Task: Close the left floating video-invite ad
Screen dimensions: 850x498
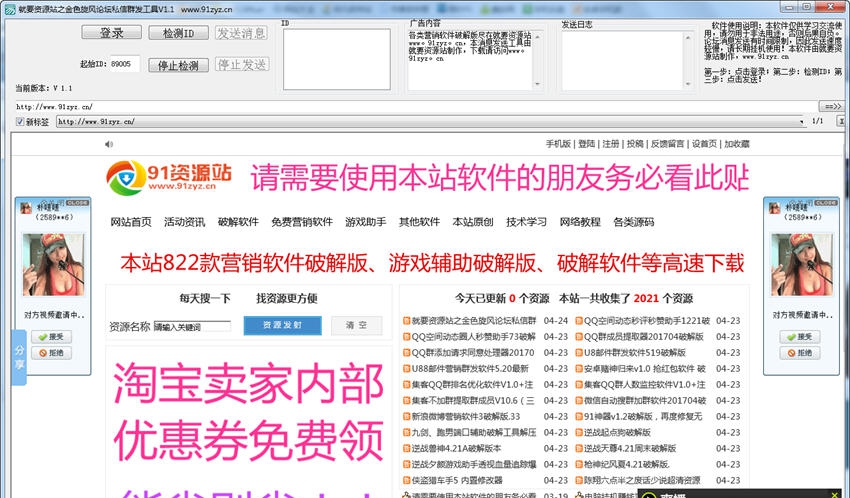Action: click(78, 202)
